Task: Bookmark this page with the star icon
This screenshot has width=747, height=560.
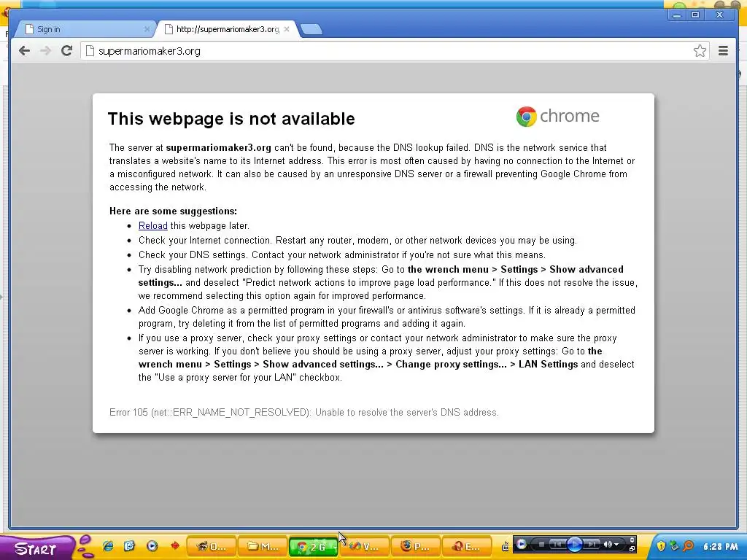Action: [700, 51]
